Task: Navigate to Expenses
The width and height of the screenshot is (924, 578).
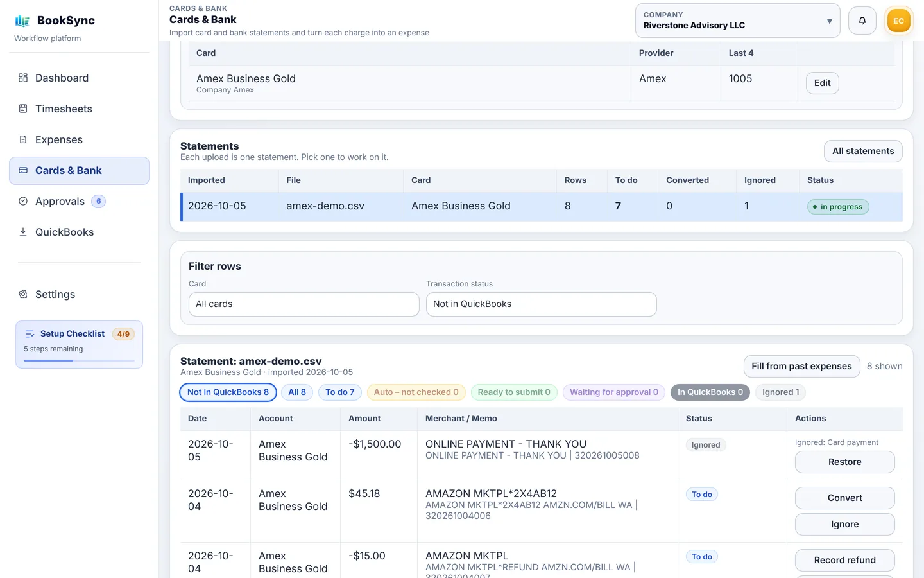Action: coord(79,139)
